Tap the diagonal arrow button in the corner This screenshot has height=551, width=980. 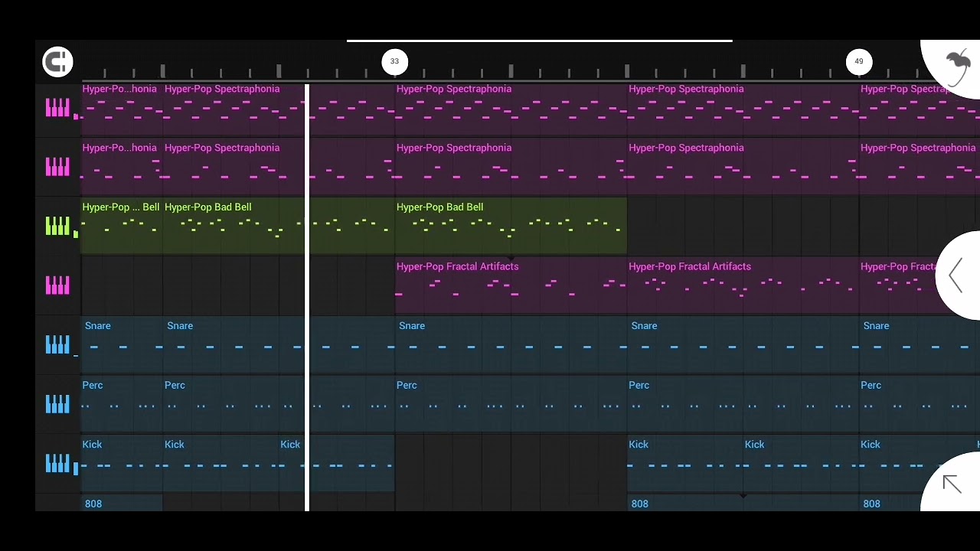tap(952, 484)
